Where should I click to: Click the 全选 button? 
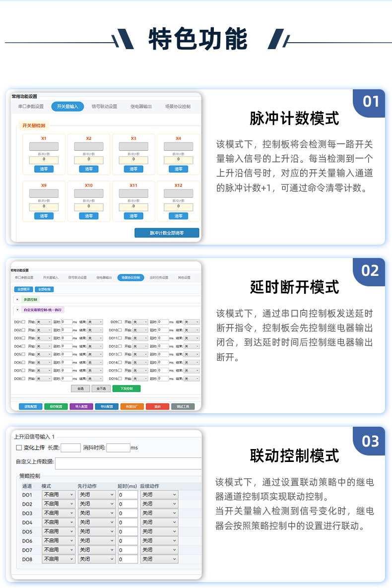[81, 389]
